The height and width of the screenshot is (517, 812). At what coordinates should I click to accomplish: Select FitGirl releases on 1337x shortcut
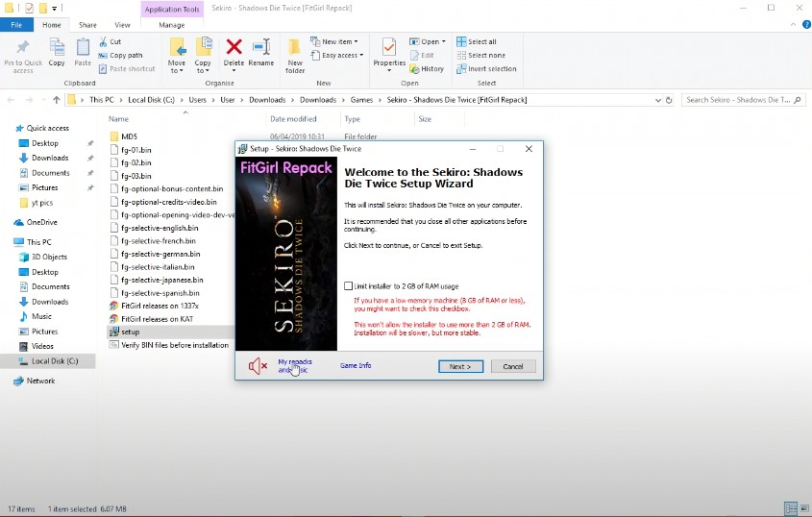click(160, 306)
